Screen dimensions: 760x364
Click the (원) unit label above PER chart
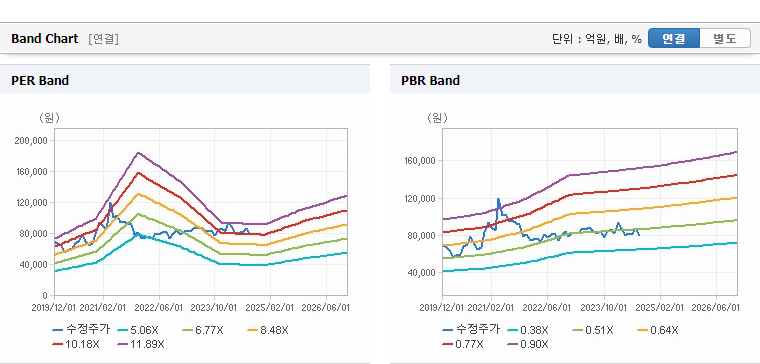click(x=49, y=118)
